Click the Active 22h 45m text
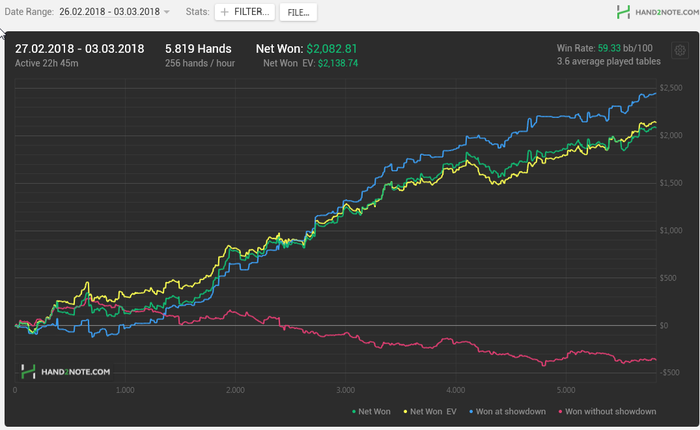This screenshot has width=700, height=430. tap(46, 63)
